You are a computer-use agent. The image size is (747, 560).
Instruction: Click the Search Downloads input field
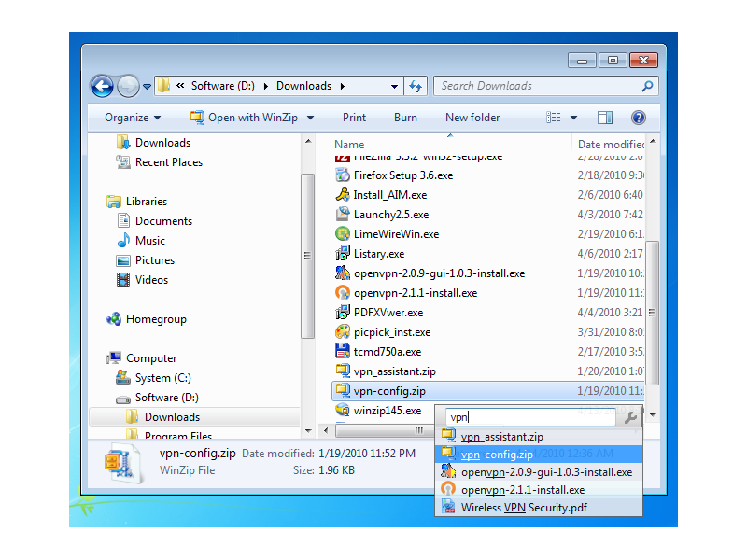point(537,86)
